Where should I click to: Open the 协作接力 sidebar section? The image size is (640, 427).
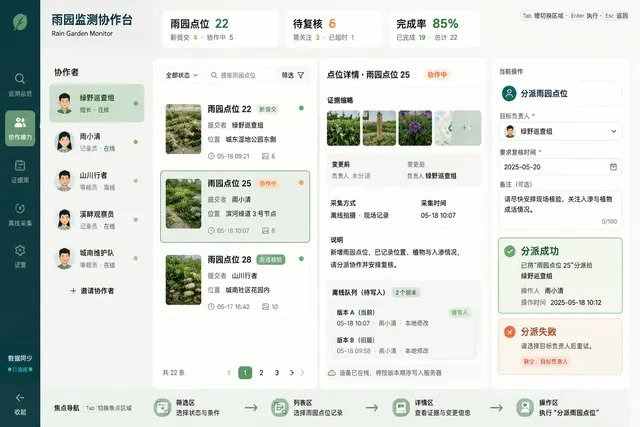pos(20,128)
